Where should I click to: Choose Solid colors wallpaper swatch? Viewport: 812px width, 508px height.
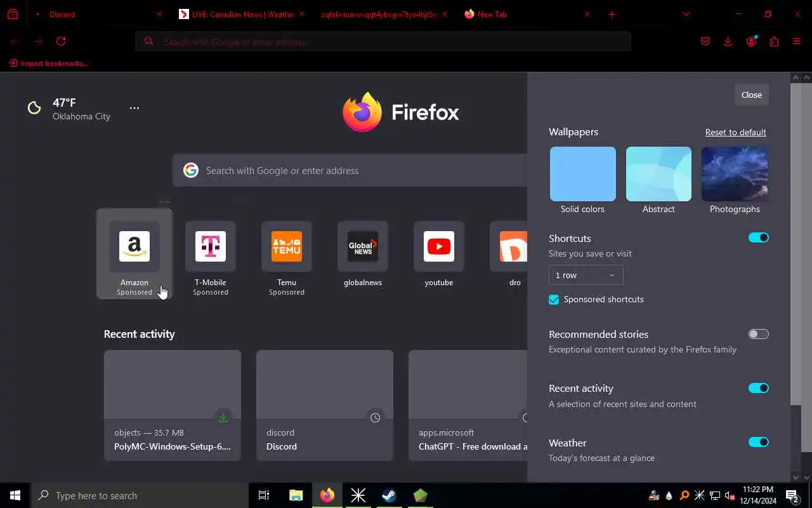[x=582, y=174]
